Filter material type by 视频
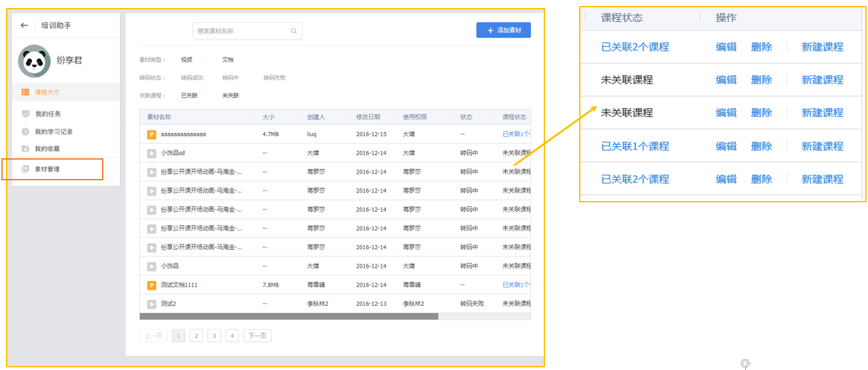 [x=186, y=59]
